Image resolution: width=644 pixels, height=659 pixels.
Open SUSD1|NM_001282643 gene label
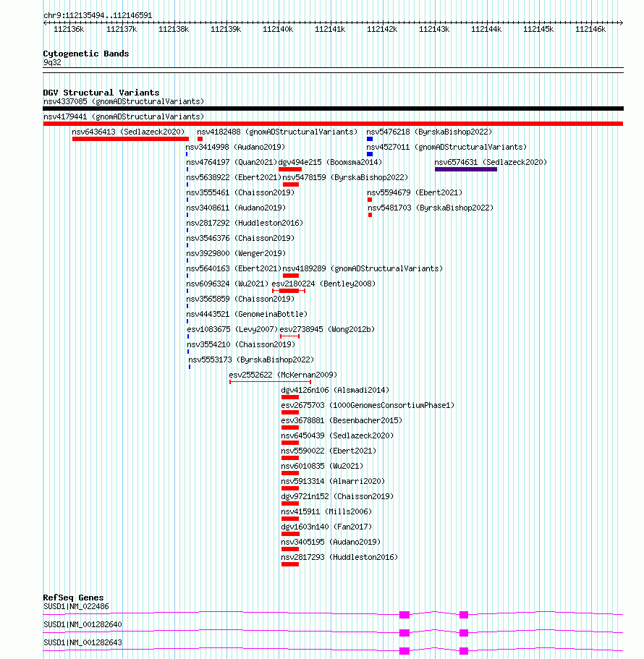tap(82, 642)
